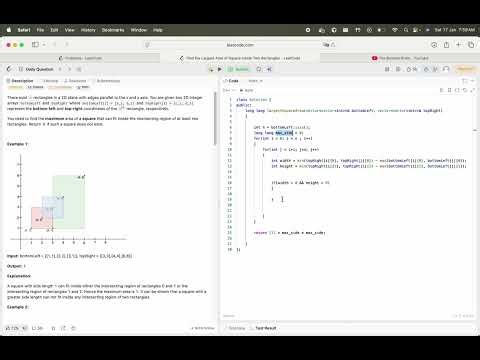480x360 pixels.
Task: Open the Description tab
Action: tap(20, 81)
